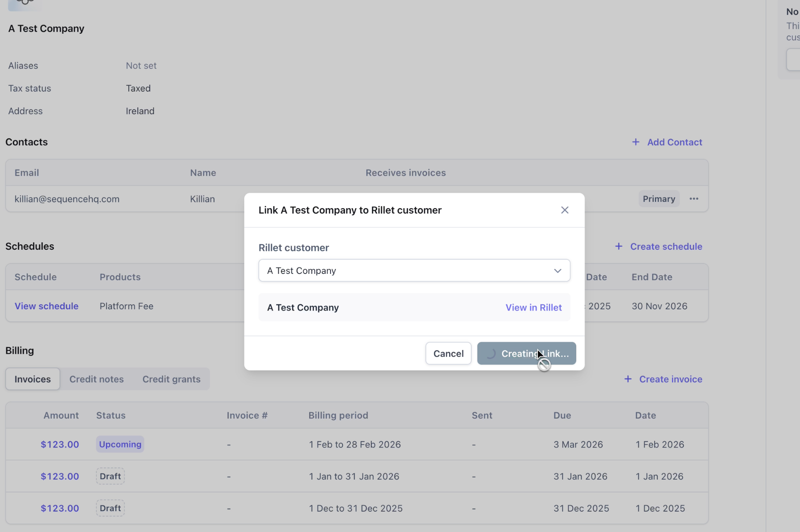Click the Creating Link button

tap(526, 353)
